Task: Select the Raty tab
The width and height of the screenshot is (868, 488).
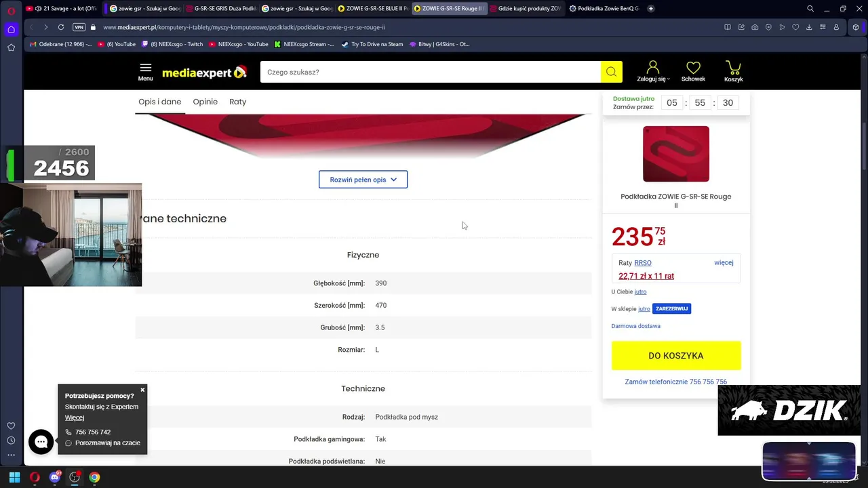Action: 237,102
